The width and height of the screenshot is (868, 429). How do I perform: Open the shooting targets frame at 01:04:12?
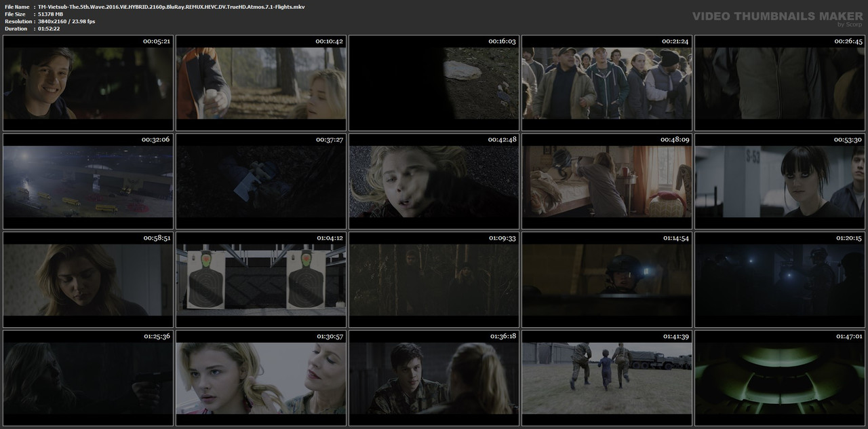[261, 280]
